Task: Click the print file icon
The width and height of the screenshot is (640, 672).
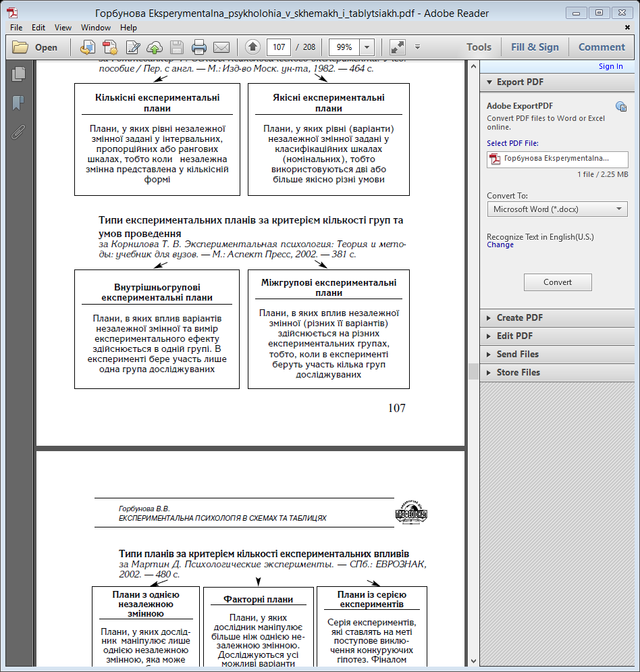Action: coord(199,47)
